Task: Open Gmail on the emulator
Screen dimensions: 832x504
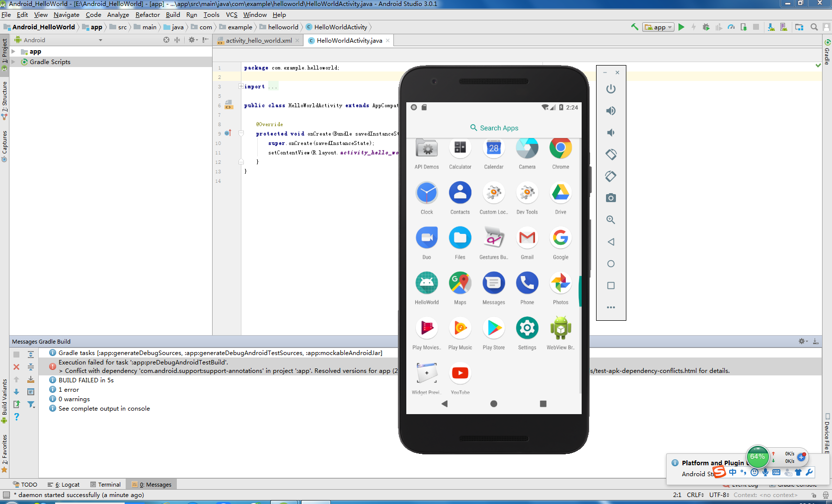Action: (x=527, y=243)
